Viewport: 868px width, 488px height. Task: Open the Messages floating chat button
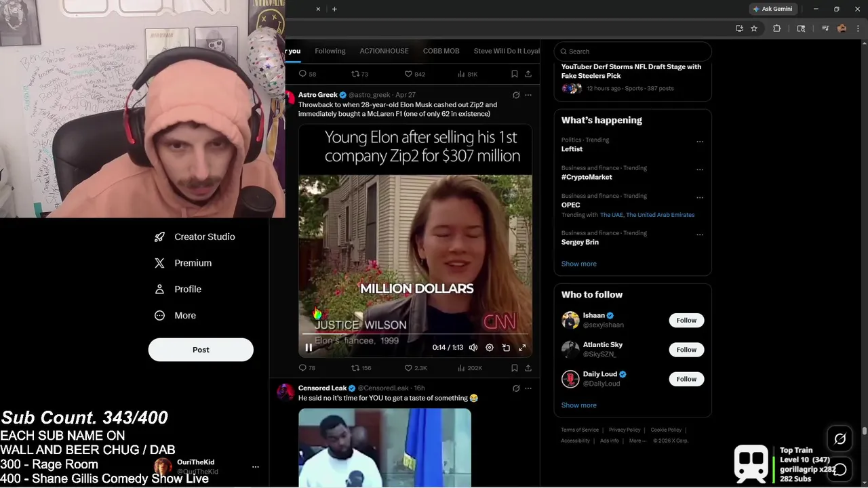tap(840, 469)
